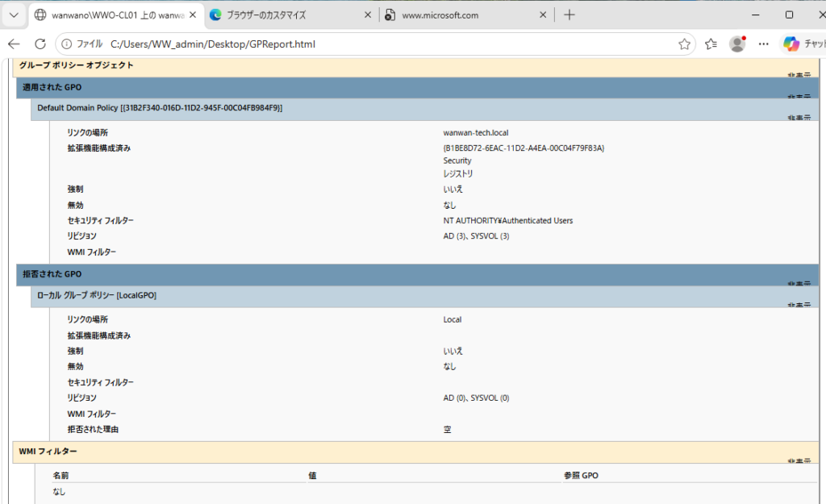Collapse the グループ ポリシー オブジェクト section header
826x504 pixels.
[415, 66]
